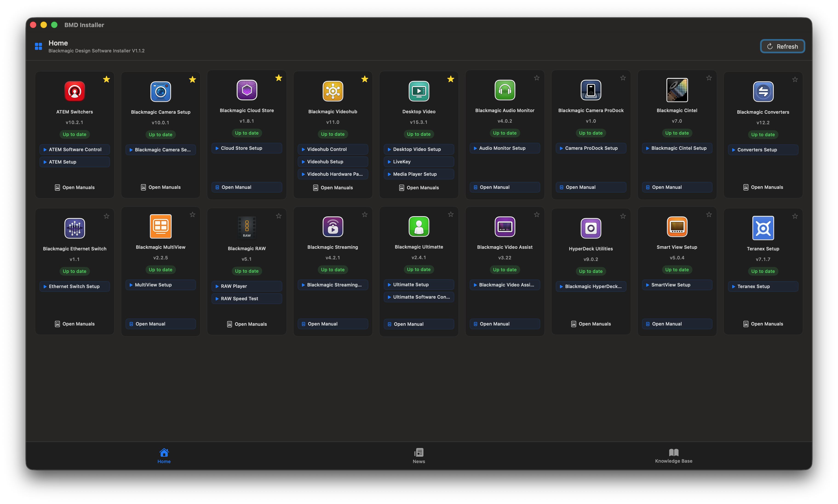Click the Desktop Video app icon
The image size is (838, 504).
pyautogui.click(x=419, y=91)
